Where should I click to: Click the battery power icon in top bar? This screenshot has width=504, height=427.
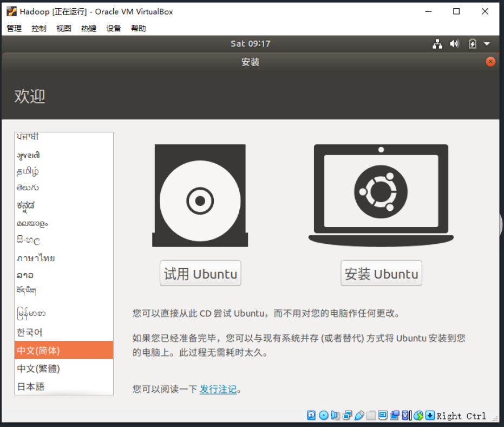tap(472, 44)
